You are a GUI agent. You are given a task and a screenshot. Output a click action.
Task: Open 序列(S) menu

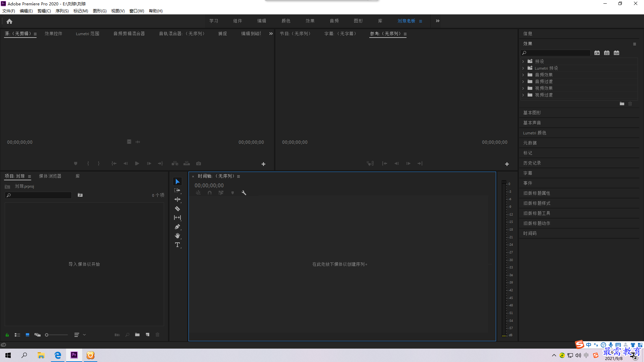(x=62, y=11)
